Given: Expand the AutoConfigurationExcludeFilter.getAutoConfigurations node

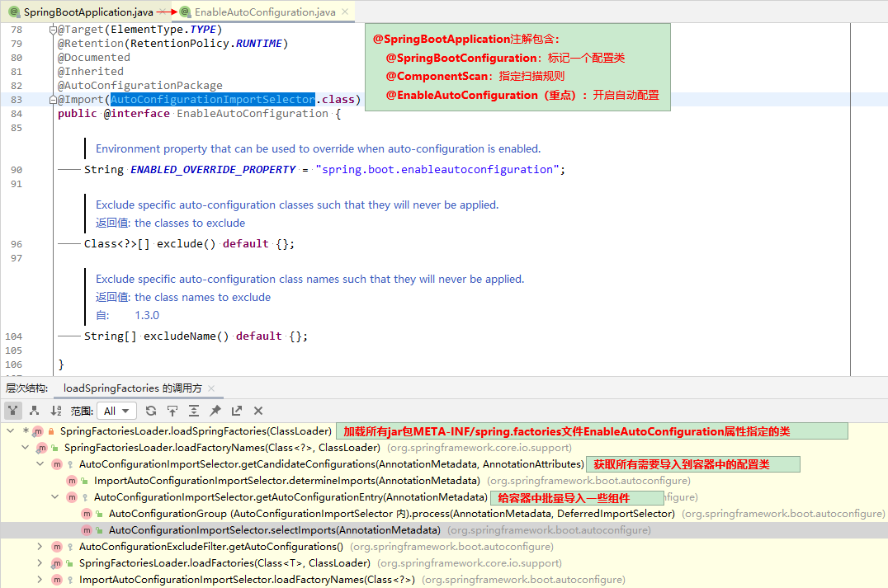Looking at the screenshot, I should [x=40, y=546].
